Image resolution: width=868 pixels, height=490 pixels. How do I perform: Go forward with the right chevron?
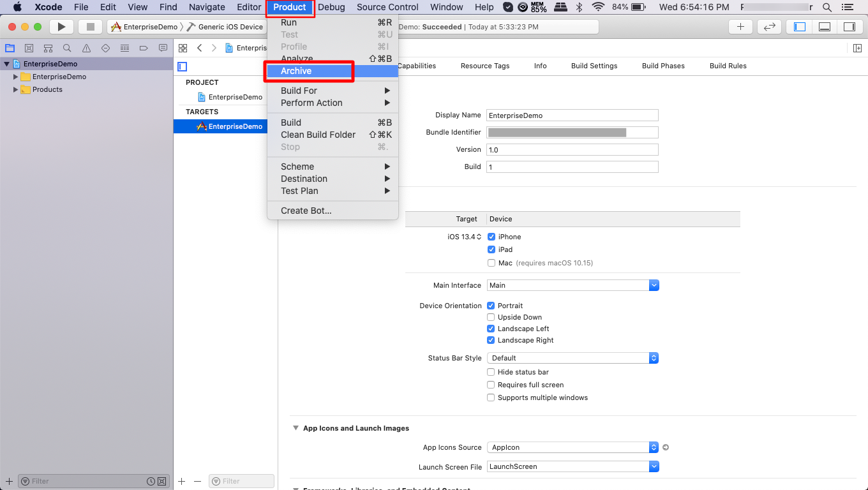(x=214, y=48)
